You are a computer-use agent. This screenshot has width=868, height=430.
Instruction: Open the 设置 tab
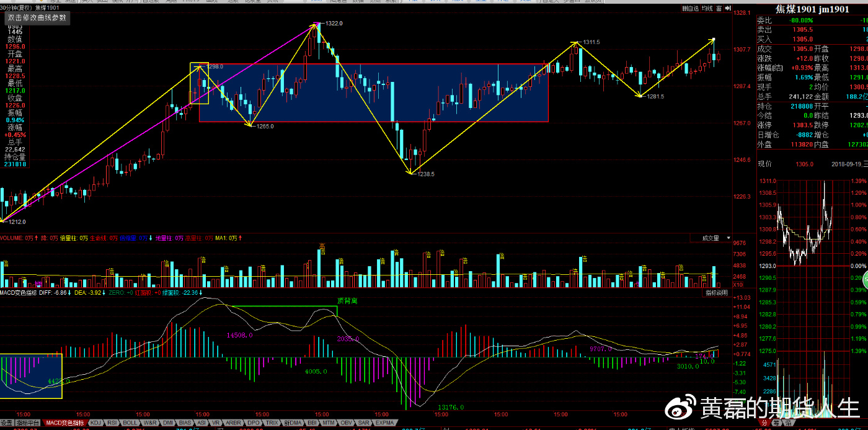click(x=7, y=423)
